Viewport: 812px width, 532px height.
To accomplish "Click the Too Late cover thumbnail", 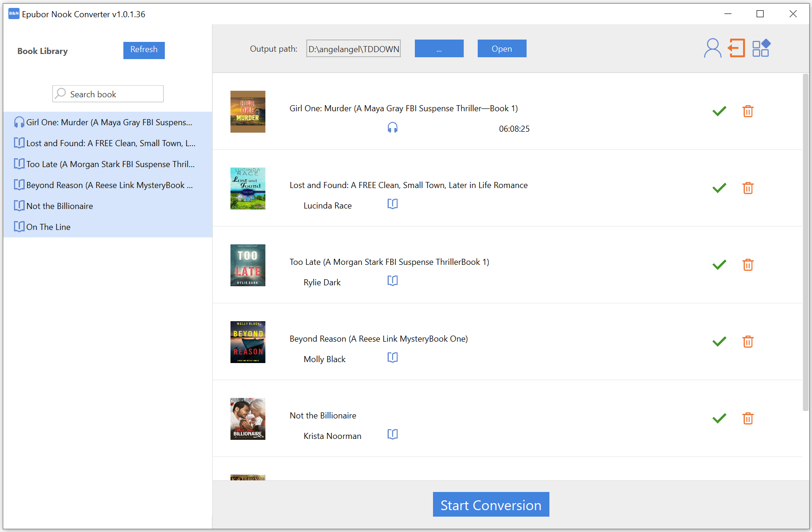I will click(248, 265).
